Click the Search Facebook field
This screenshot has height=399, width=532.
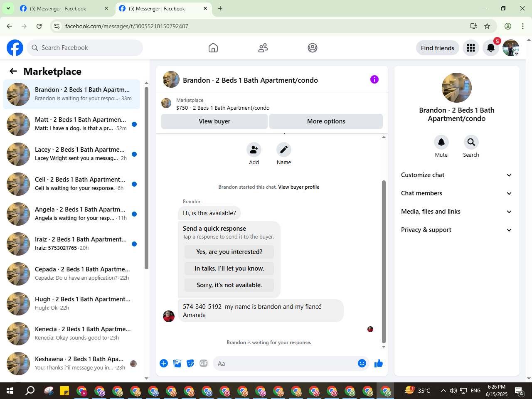tap(85, 48)
